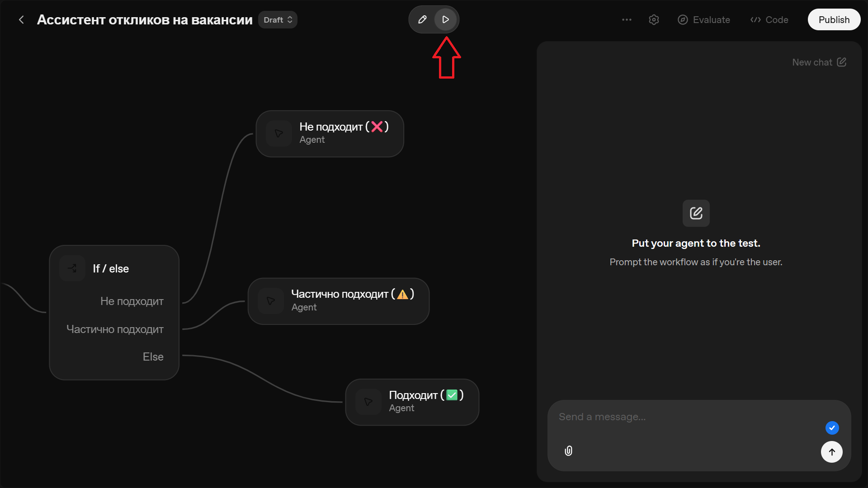The height and width of the screenshot is (488, 868).
Task: Click the If / else branch icon
Action: click(72, 268)
